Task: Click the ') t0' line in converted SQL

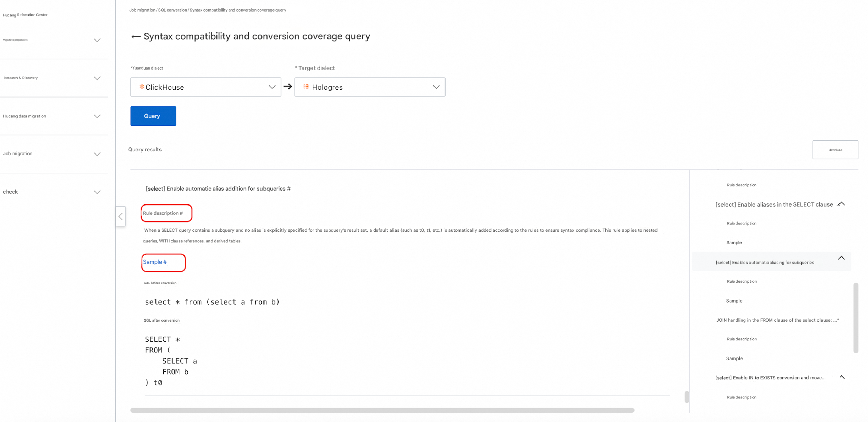Action: click(x=153, y=383)
